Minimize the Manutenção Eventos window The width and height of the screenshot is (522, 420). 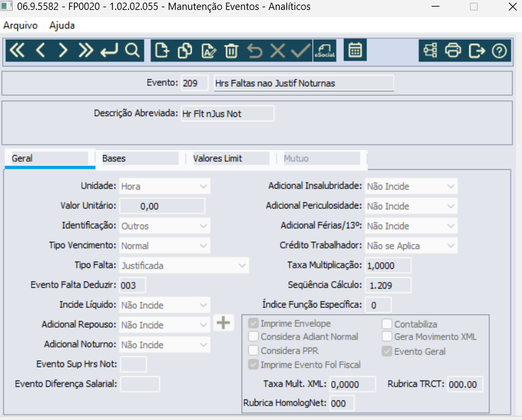click(x=436, y=7)
